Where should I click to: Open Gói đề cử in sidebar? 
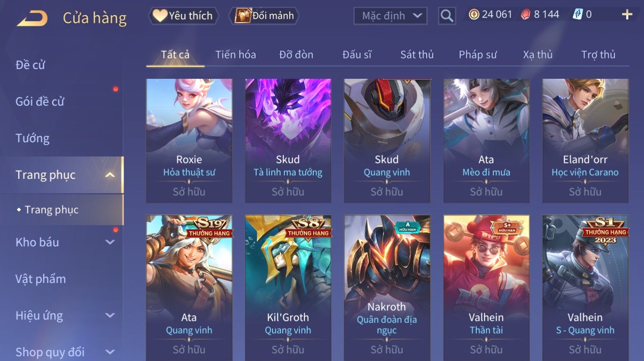40,101
